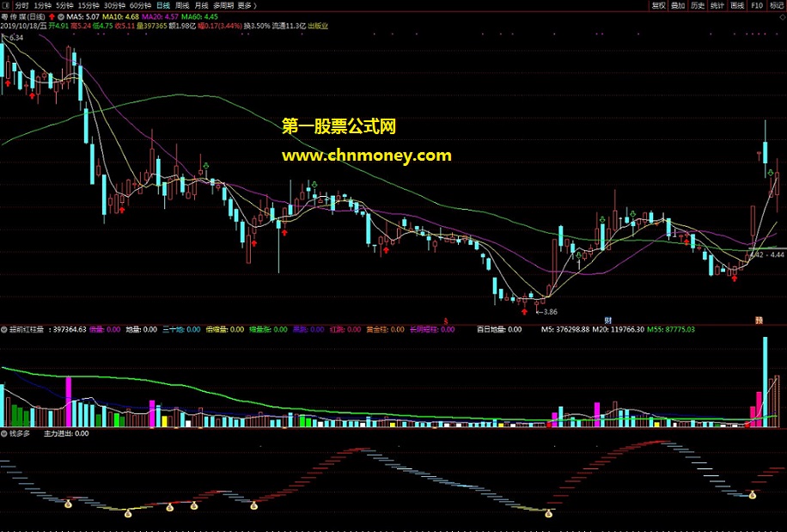Click the 主力进出: 0.00 label
The height and width of the screenshot is (532, 787).
[x=66, y=434]
